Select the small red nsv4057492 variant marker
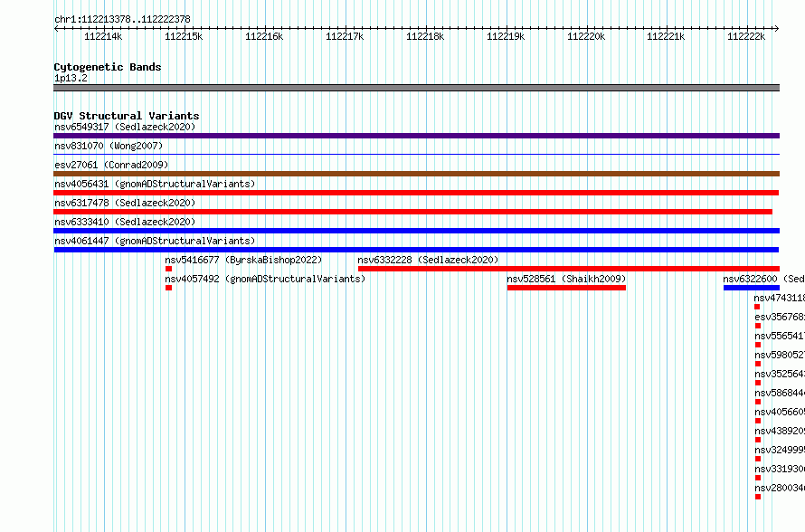Viewport: 805px width, 532px height. click(x=168, y=288)
